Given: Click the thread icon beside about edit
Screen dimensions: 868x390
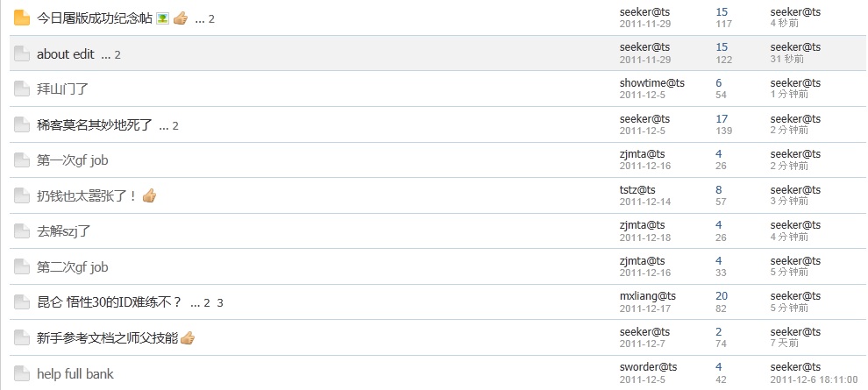Looking at the screenshot, I should coord(22,53).
